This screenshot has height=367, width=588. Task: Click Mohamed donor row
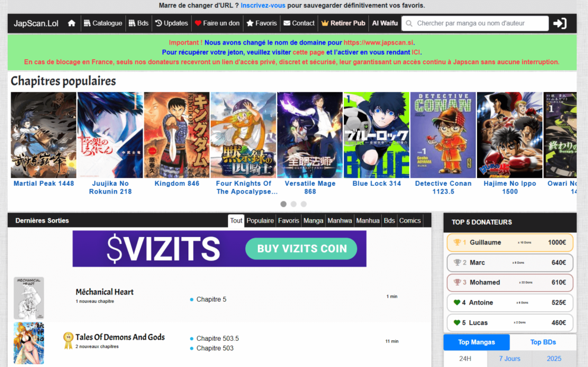[x=510, y=283]
